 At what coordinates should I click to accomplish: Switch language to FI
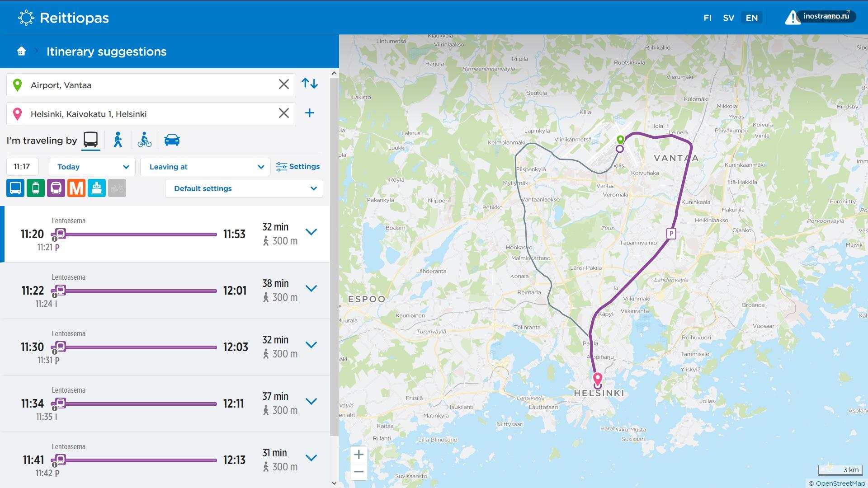[708, 18]
